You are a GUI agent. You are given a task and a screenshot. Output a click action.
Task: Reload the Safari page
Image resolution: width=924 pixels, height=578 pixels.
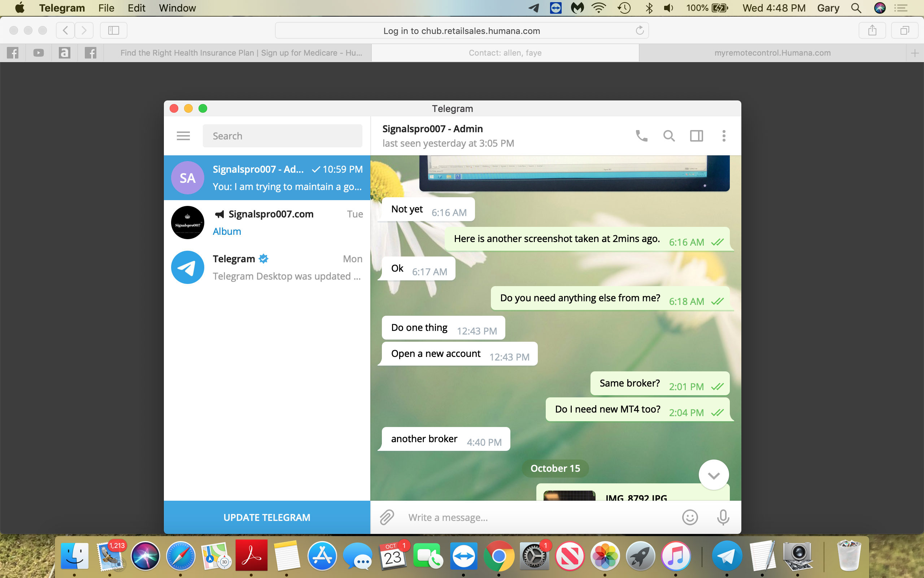click(640, 30)
